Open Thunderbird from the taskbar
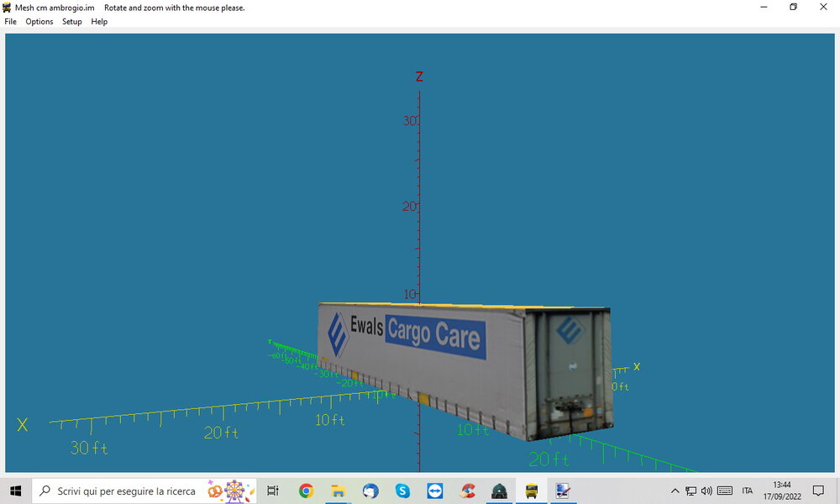Image resolution: width=840 pixels, height=504 pixels. tap(370, 491)
